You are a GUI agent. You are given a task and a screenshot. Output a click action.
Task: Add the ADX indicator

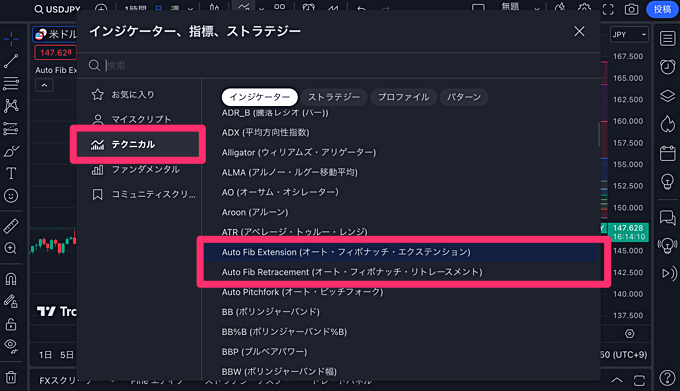(x=401, y=133)
